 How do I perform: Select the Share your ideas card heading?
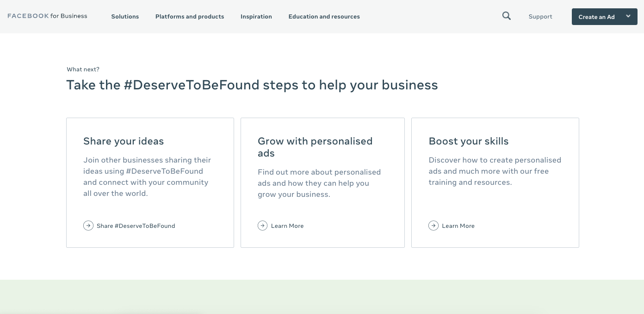click(x=124, y=141)
